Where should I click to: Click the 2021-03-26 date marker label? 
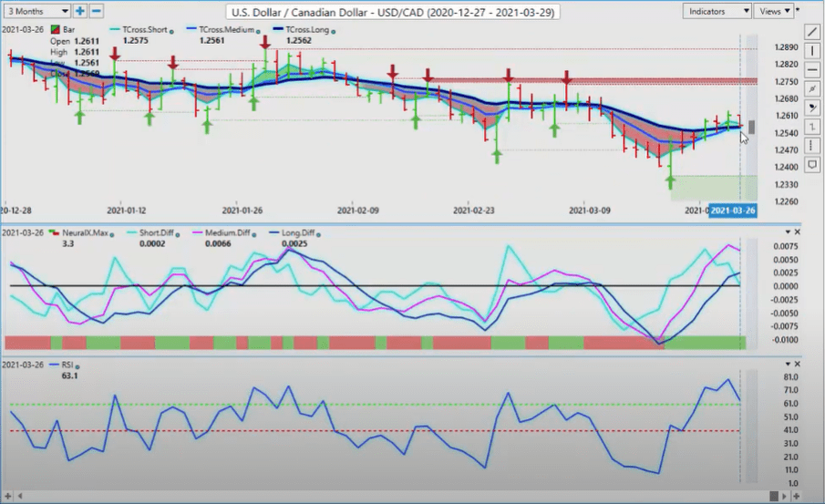point(732,211)
